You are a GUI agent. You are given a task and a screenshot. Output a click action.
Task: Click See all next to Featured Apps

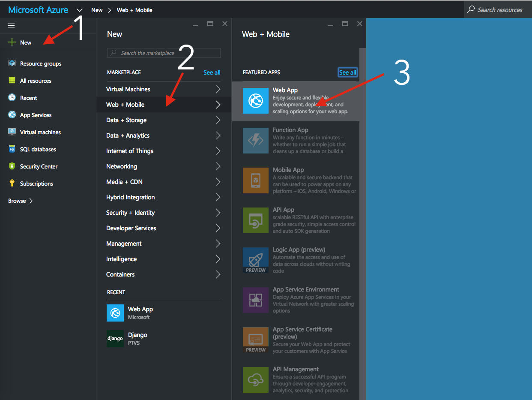pos(347,72)
